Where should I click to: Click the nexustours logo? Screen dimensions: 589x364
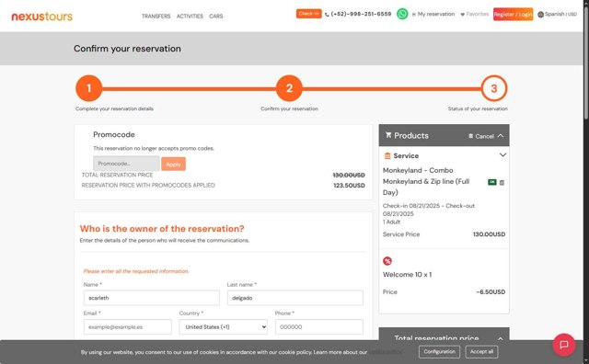42,17
